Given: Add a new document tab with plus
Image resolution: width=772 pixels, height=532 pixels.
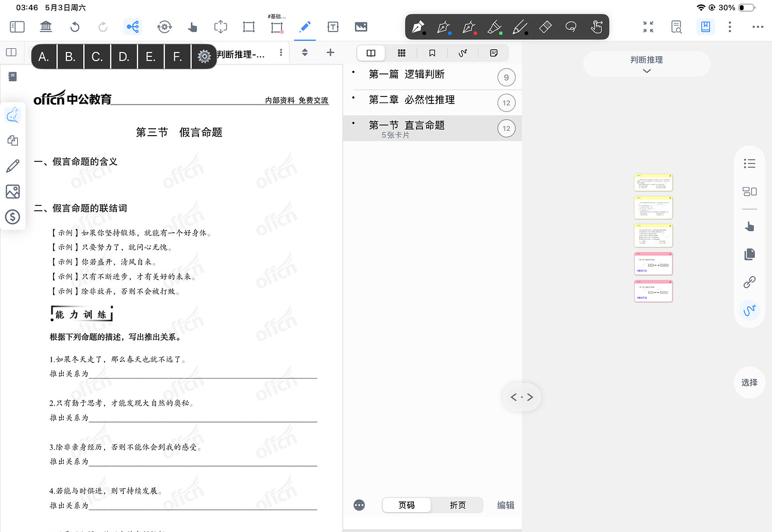Looking at the screenshot, I should point(330,53).
